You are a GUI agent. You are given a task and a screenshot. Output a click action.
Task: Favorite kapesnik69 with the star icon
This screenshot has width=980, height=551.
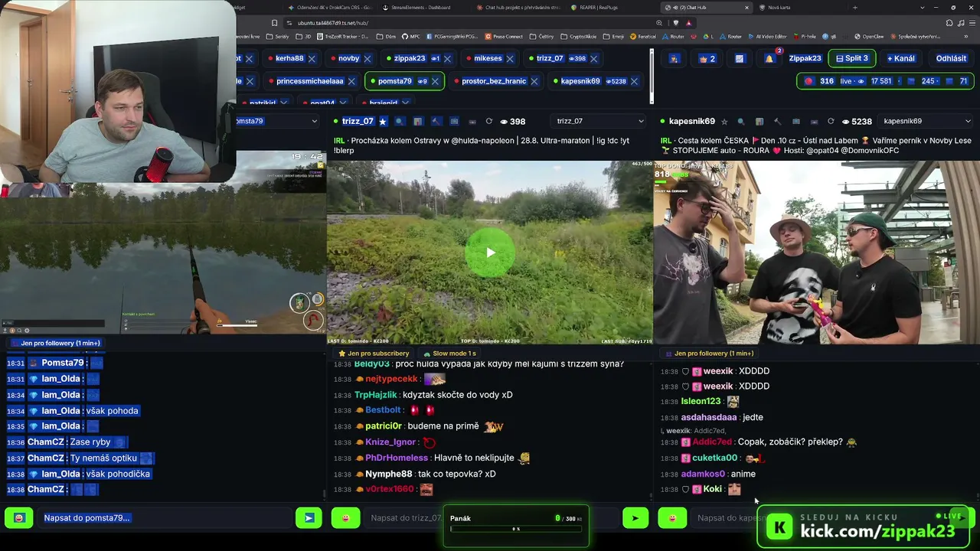pyautogui.click(x=724, y=121)
